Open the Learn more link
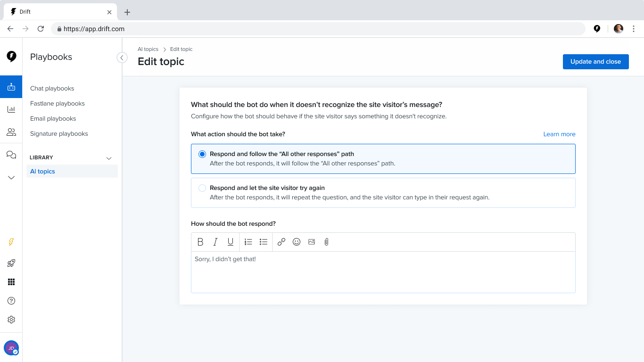This screenshot has height=362, width=644. [559, 134]
